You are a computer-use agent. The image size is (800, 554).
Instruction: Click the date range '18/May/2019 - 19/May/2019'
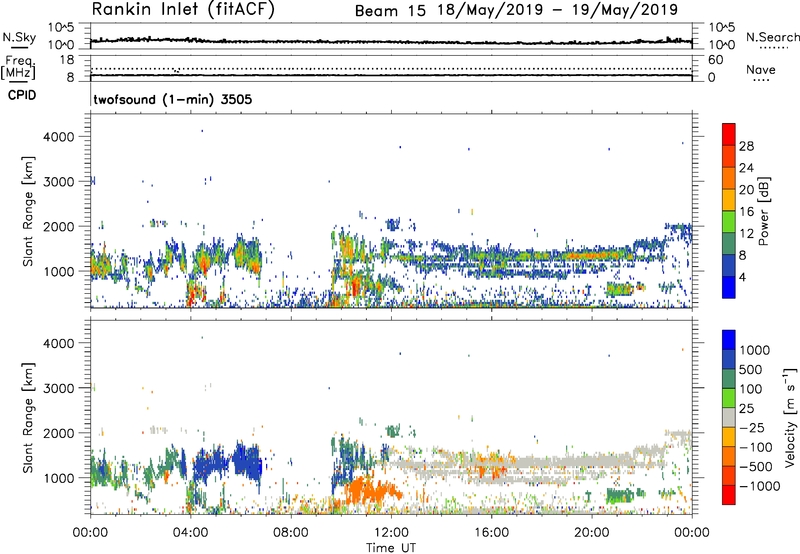(x=557, y=10)
